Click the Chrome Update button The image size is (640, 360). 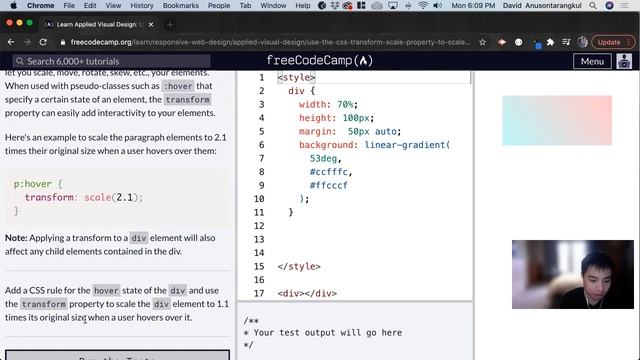pos(613,42)
